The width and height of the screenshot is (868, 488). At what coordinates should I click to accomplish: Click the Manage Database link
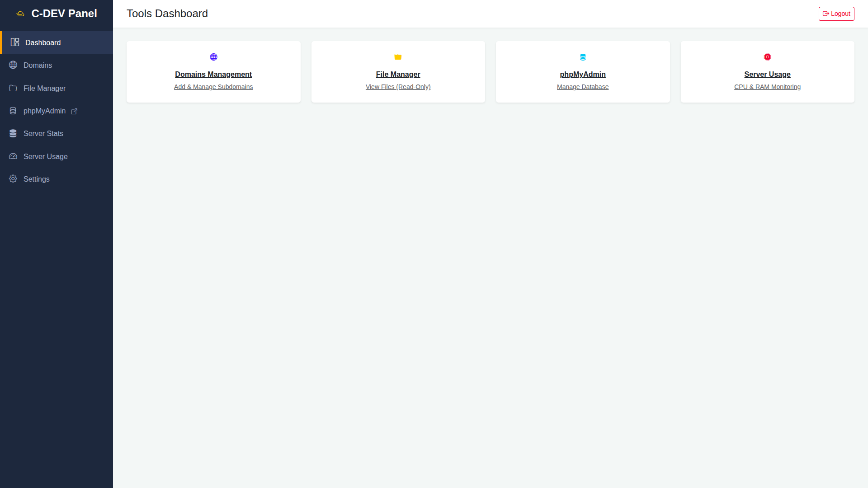pyautogui.click(x=583, y=87)
